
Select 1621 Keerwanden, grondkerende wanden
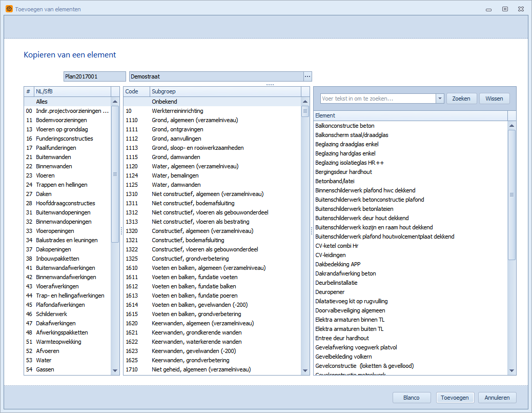tap(212, 332)
